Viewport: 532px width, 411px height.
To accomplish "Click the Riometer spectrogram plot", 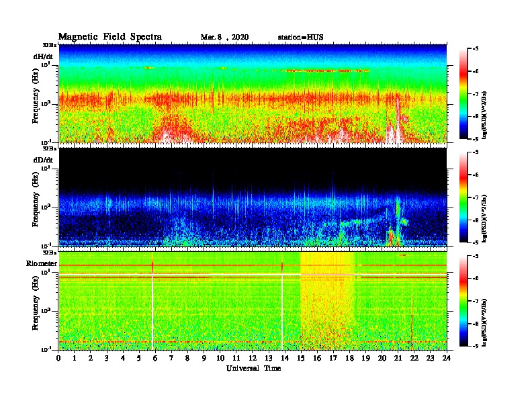I will [253, 301].
